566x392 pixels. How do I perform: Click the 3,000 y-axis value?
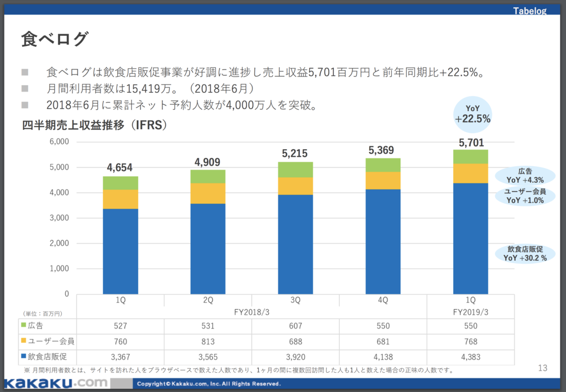[x=59, y=218]
